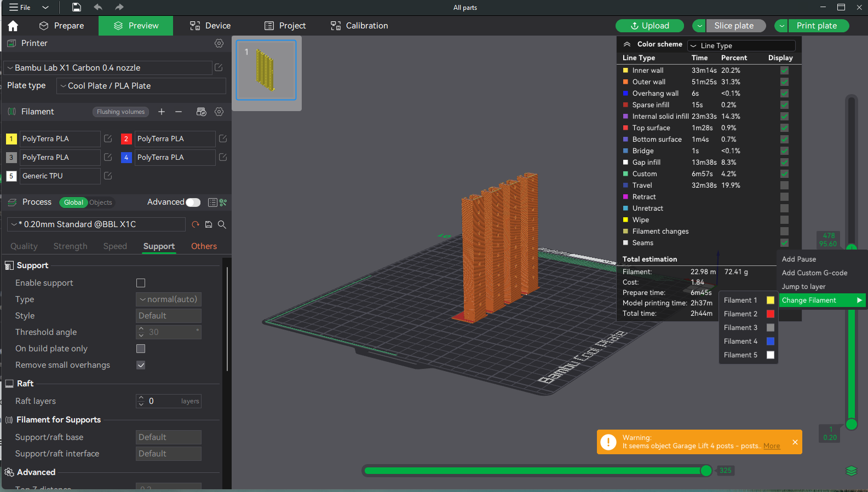Open printer settings gear icon

(219, 43)
